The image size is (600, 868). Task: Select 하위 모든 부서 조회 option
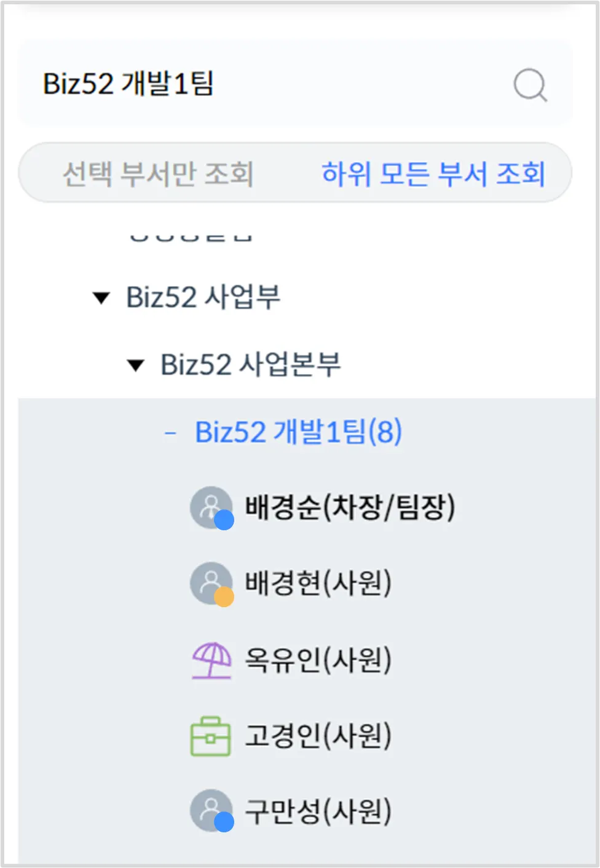[x=433, y=173]
